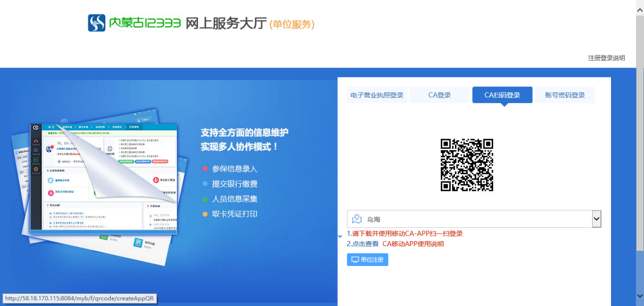Click the 单位注册 button

368,259
